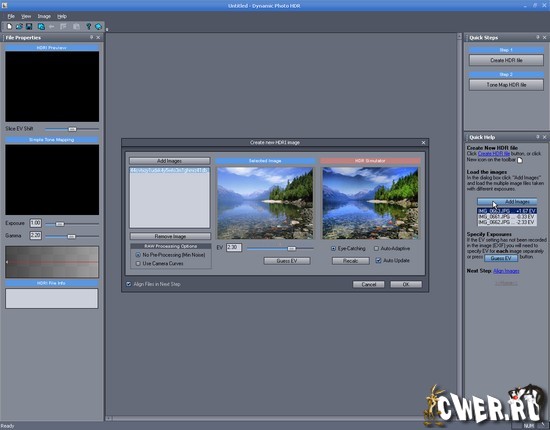Viewport: 550px width, 430px height.
Task: Click the Slice EV Shift slider handle
Action: [x=72, y=129]
